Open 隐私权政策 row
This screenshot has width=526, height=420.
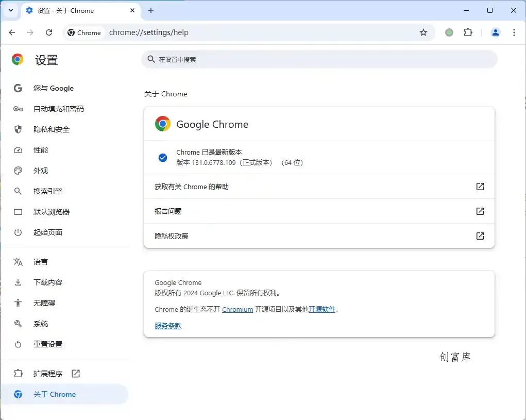pyautogui.click(x=319, y=236)
